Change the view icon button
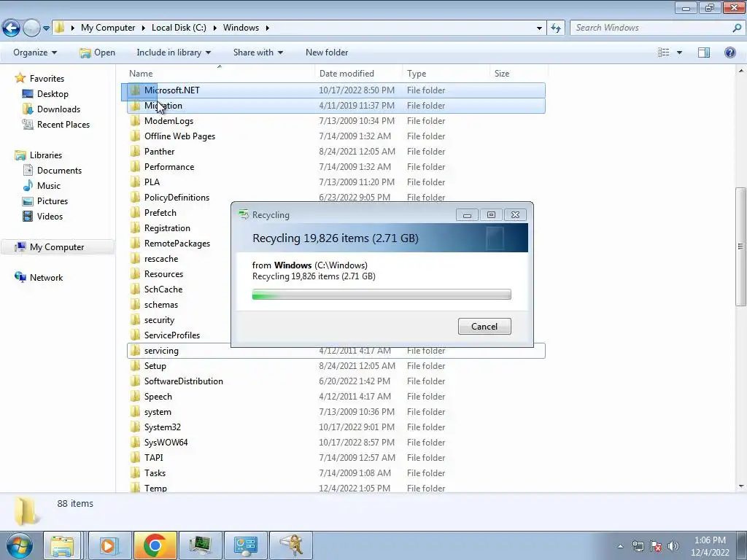This screenshot has height=560, width=747. pyautogui.click(x=664, y=52)
